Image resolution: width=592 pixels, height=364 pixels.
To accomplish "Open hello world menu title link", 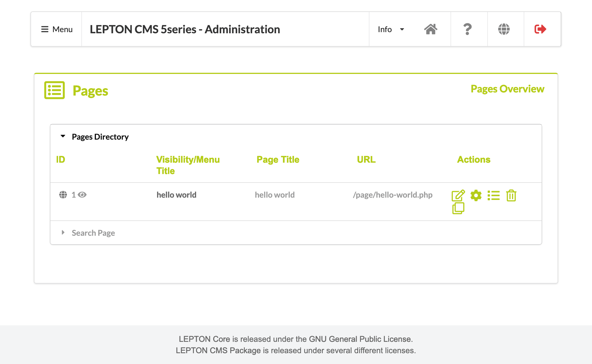I will pyautogui.click(x=176, y=195).
